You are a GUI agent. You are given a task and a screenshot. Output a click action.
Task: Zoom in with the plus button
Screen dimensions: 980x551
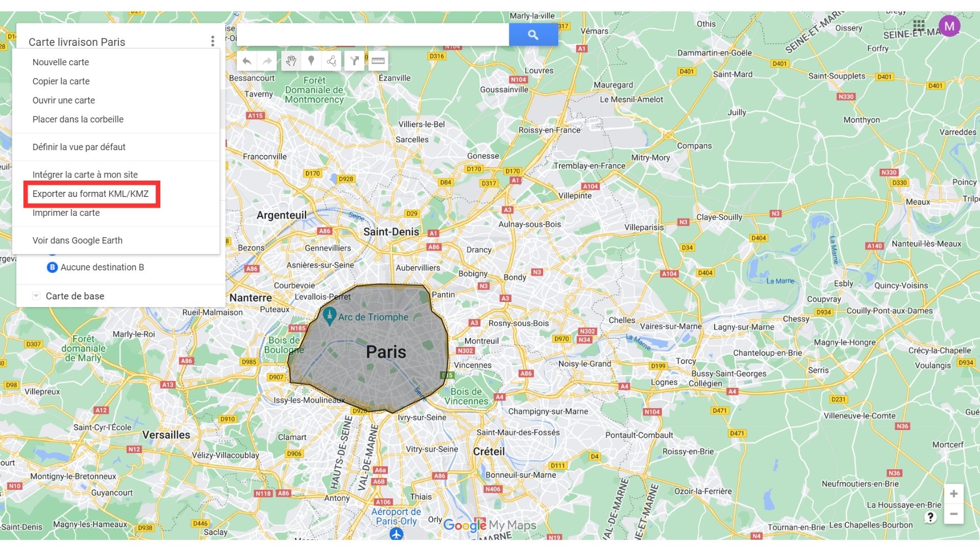[953, 494]
